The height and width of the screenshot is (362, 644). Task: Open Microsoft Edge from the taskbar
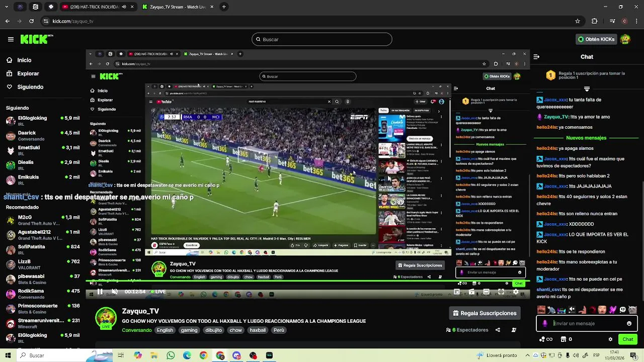(x=187, y=355)
